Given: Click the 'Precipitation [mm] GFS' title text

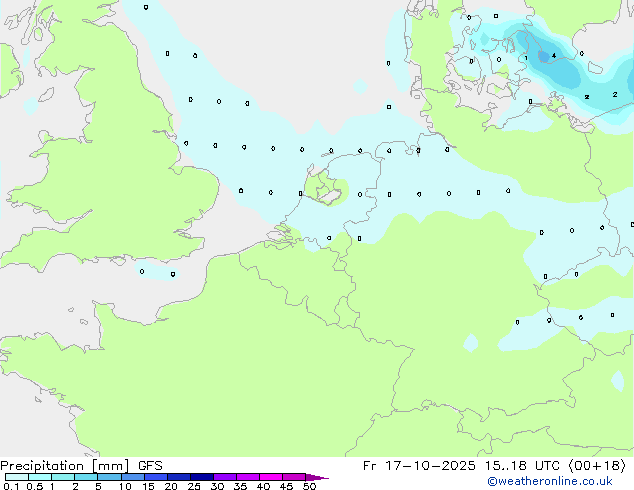Looking at the screenshot, I should [81, 466].
